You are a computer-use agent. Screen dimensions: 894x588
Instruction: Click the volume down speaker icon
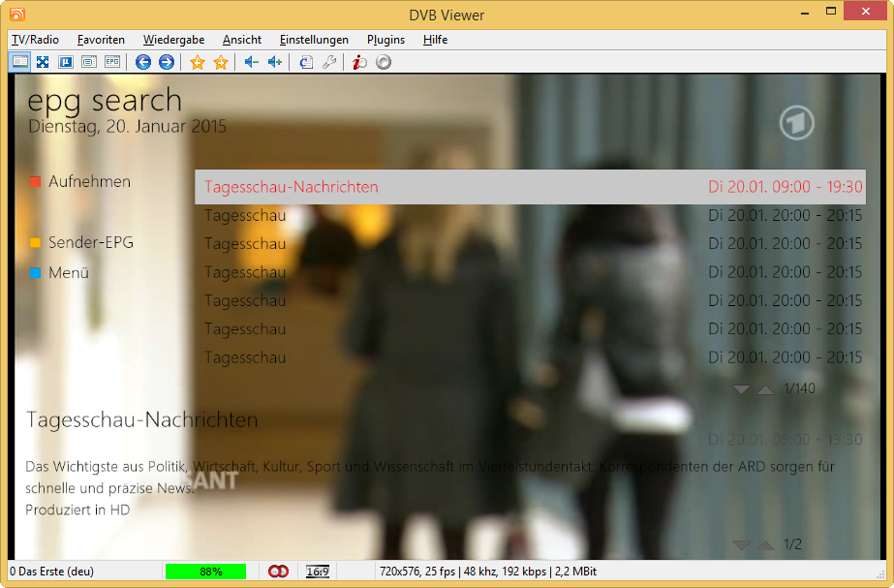[x=251, y=62]
